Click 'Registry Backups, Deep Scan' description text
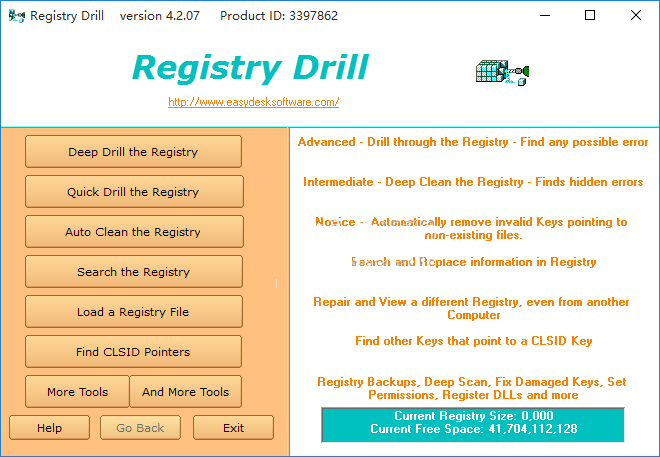 click(x=472, y=388)
